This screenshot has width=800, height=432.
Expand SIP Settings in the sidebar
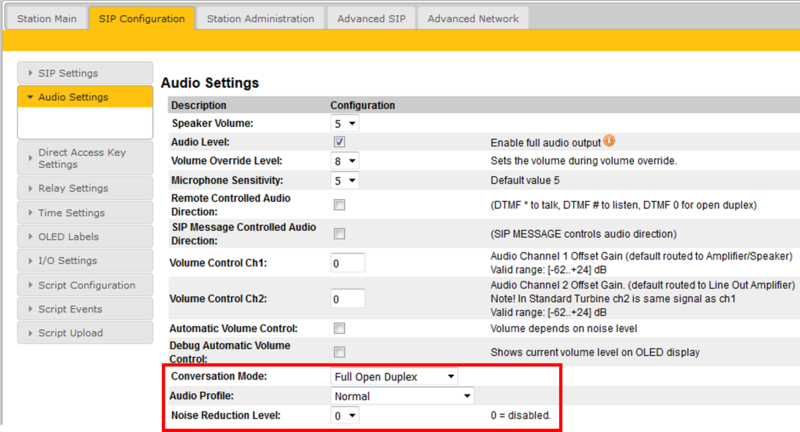click(x=85, y=73)
